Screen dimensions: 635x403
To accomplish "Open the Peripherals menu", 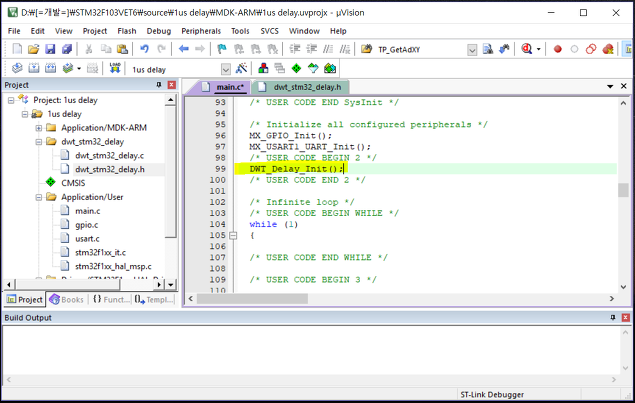I will point(201,31).
